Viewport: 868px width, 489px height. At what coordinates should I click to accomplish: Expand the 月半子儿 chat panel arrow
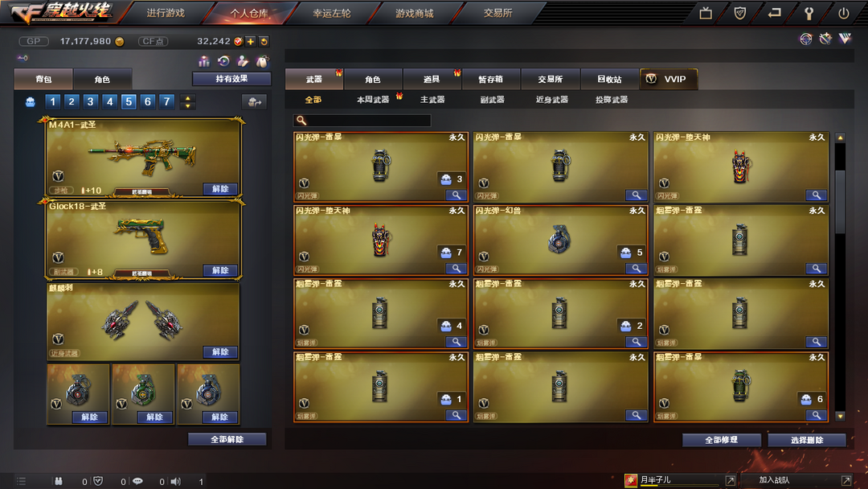(730, 481)
